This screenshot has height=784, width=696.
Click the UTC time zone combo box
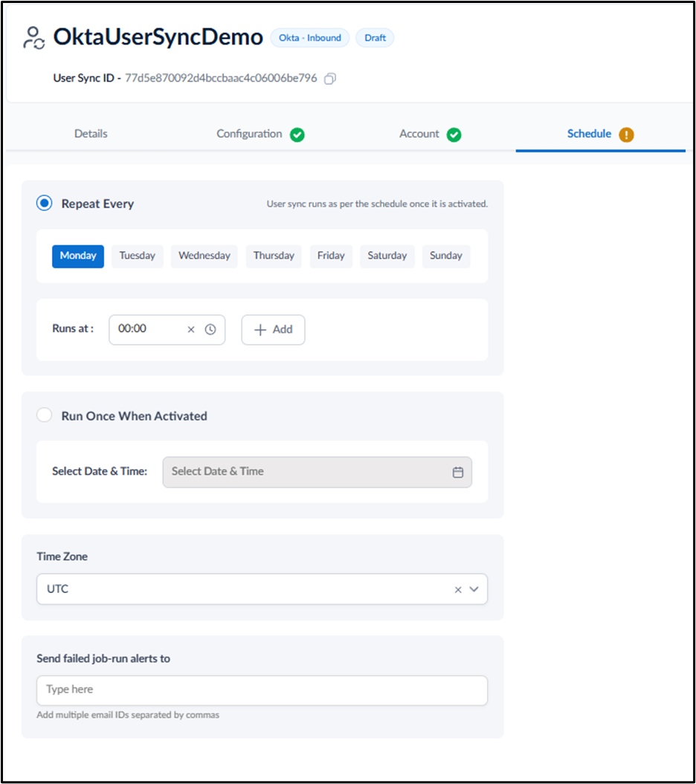click(x=262, y=589)
